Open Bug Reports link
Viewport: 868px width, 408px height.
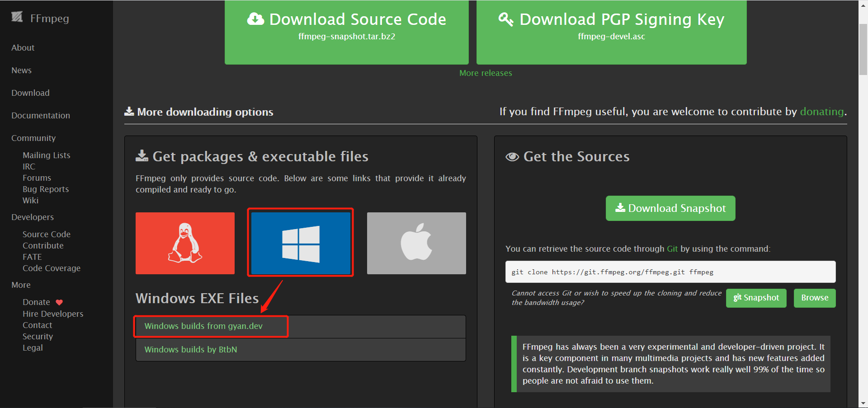[x=46, y=189]
